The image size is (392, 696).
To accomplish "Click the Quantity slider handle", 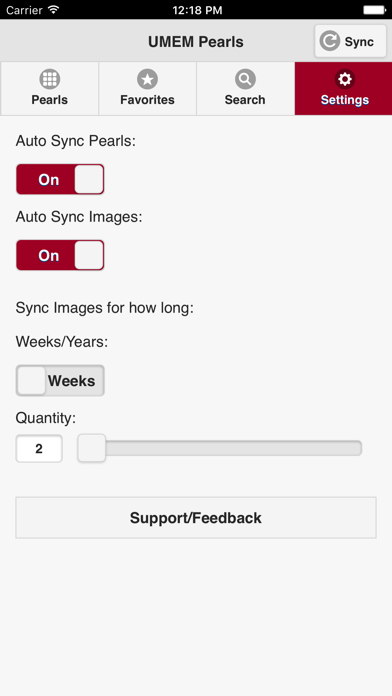I will pyautogui.click(x=91, y=448).
